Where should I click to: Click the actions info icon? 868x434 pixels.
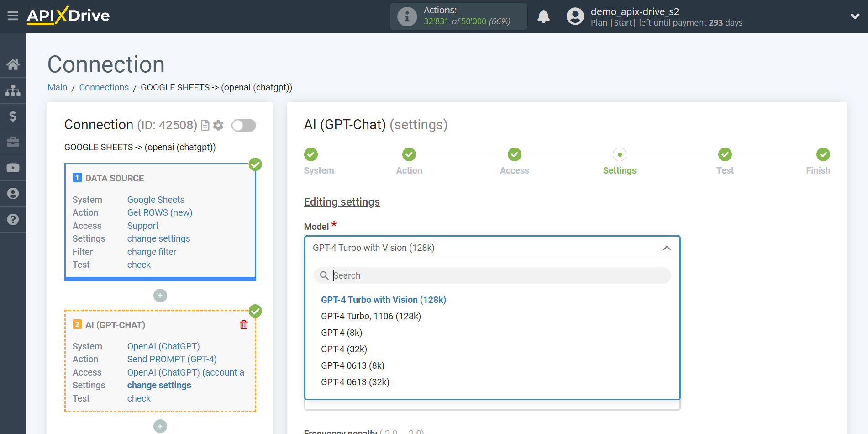coord(407,16)
